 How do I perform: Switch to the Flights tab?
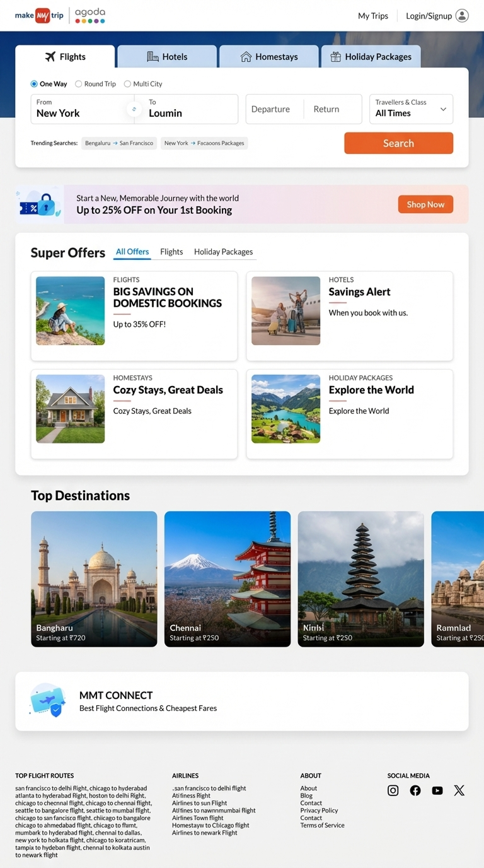point(65,57)
